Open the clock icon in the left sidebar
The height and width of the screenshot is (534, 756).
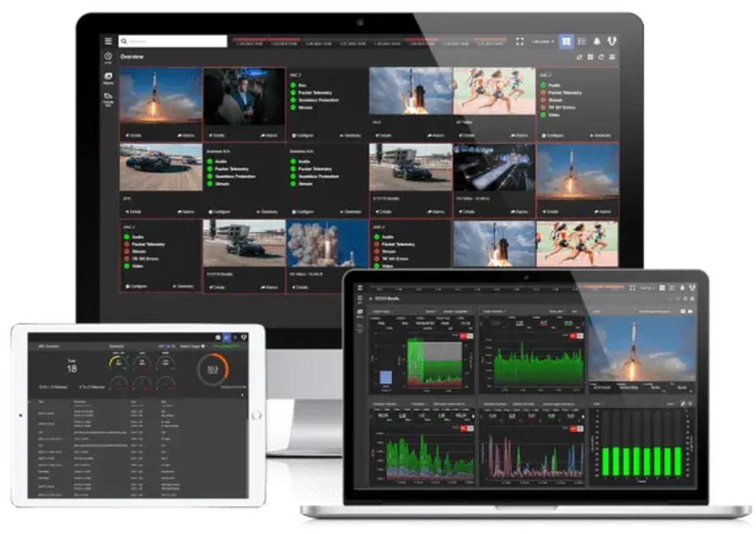108,58
